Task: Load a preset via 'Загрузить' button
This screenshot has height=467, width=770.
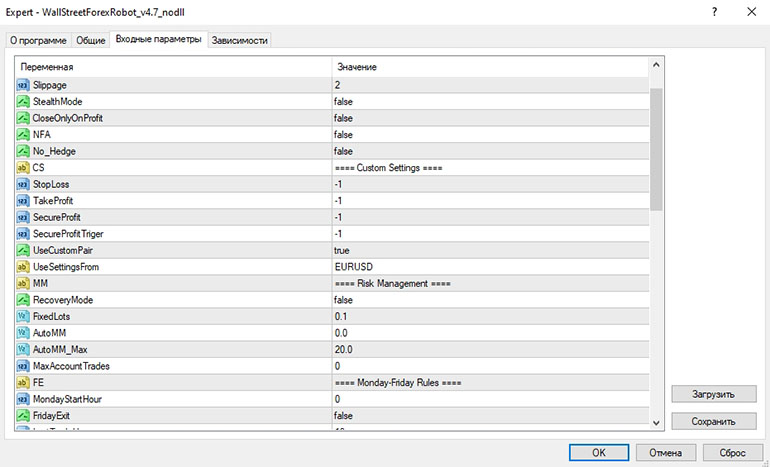Action: click(x=714, y=394)
